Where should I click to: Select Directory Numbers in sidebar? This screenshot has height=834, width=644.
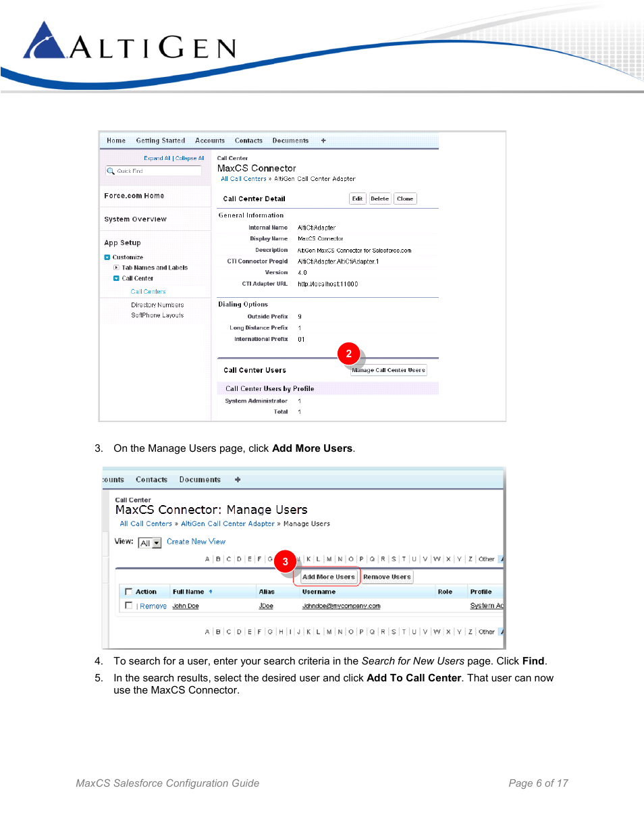[157, 305]
